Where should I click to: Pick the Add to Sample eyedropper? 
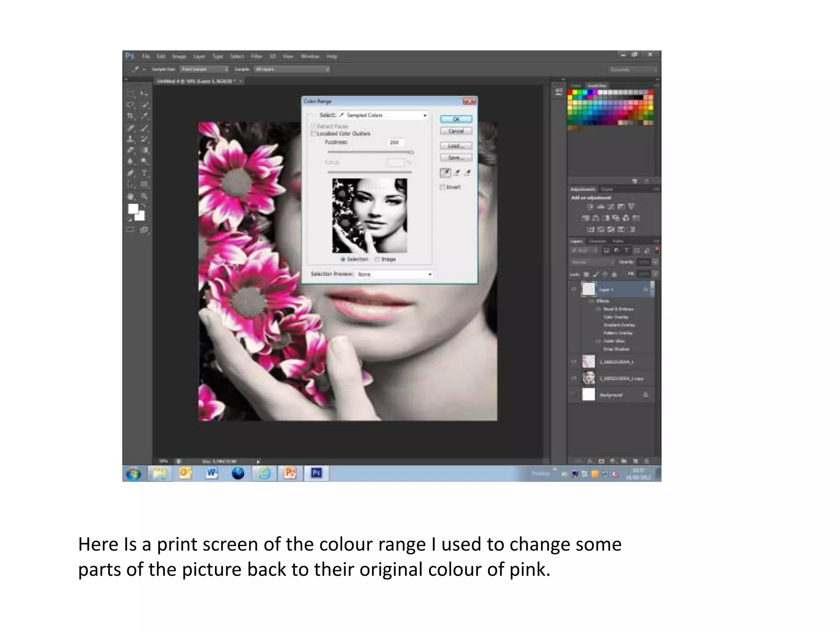pyautogui.click(x=457, y=173)
